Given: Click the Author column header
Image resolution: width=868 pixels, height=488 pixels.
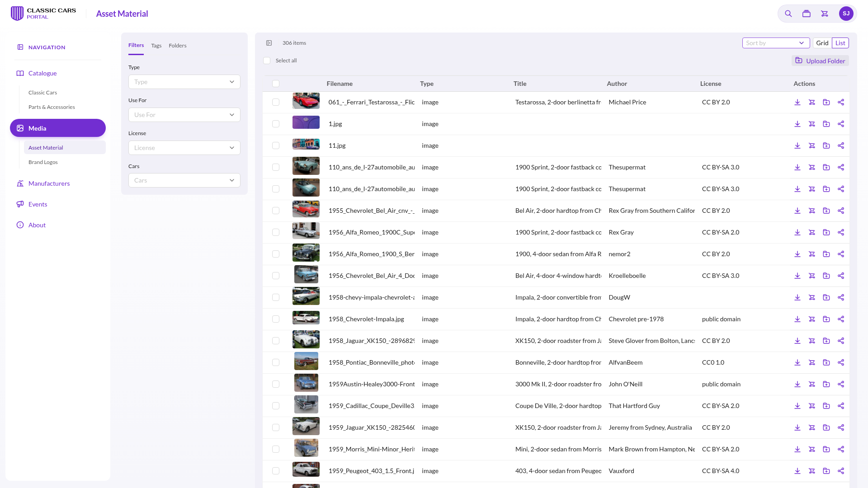Looking at the screenshot, I should coord(617,84).
